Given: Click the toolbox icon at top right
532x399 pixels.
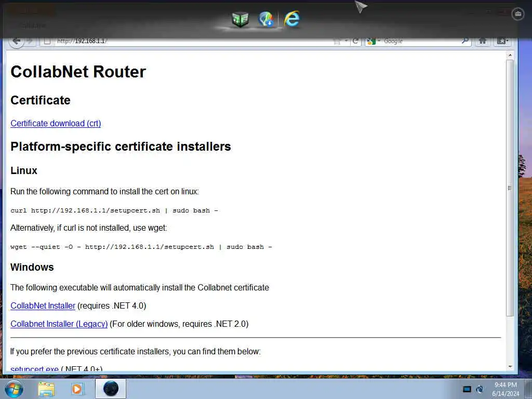Looking at the screenshot, I should pyautogui.click(x=518, y=14).
